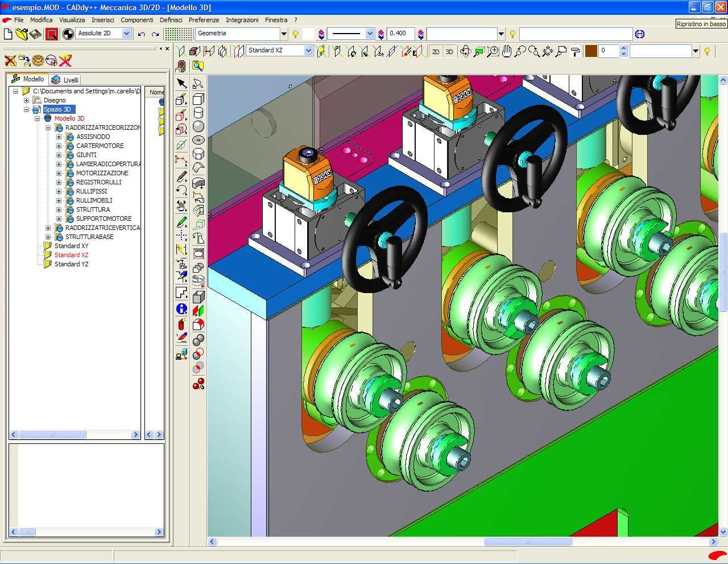The height and width of the screenshot is (564, 728).
Task: Select the arrow selection tool
Action: pos(181,84)
